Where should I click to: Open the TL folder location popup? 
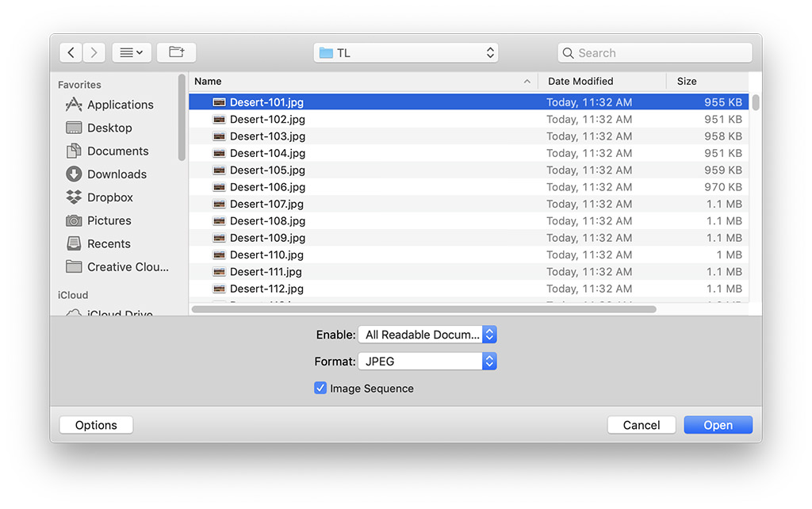pyautogui.click(x=406, y=53)
